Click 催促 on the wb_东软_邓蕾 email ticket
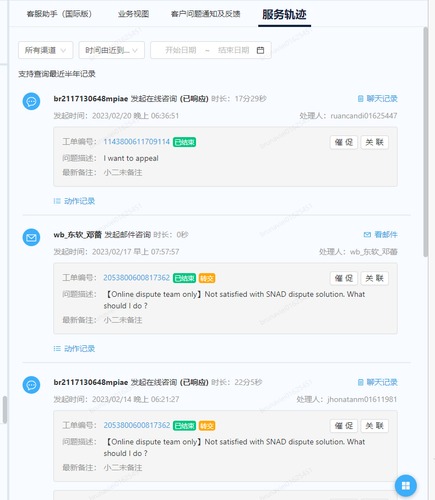The height and width of the screenshot is (500, 435). [344, 278]
